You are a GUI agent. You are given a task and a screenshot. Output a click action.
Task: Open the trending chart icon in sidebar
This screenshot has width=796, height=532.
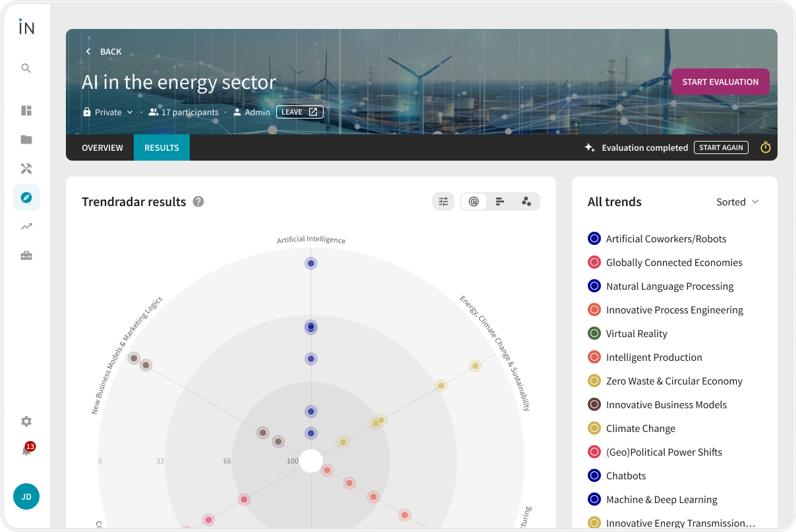26,226
